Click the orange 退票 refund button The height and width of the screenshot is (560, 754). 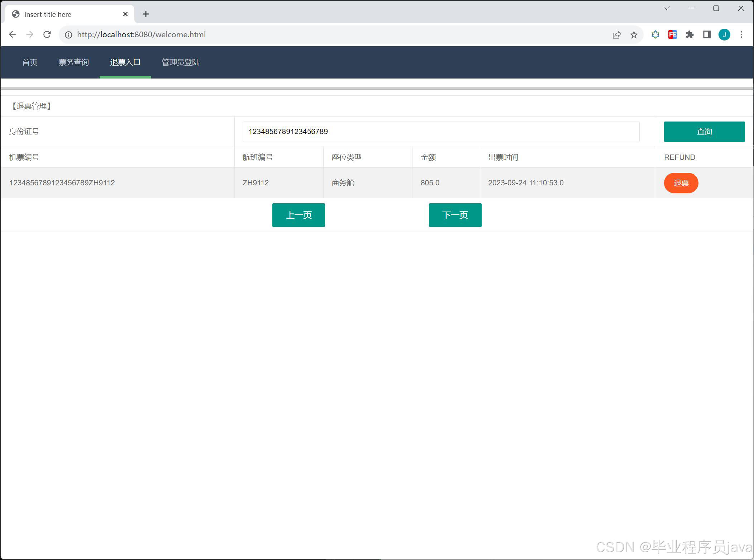point(681,183)
